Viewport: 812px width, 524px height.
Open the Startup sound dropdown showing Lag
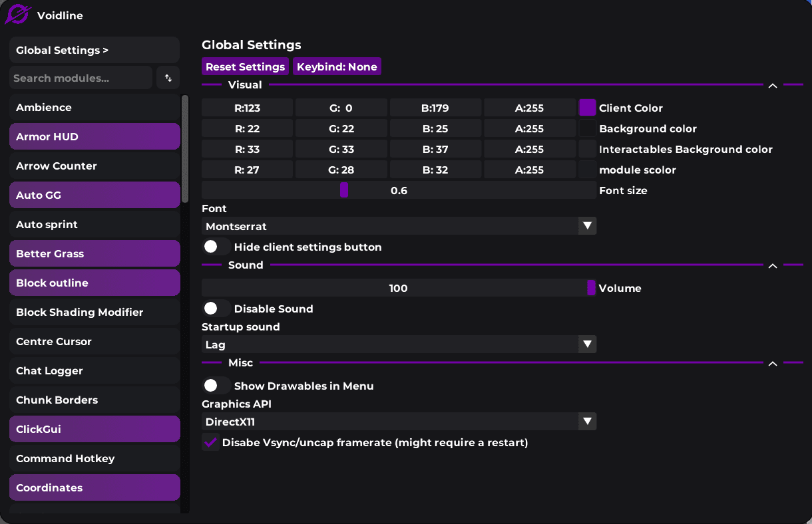(x=399, y=344)
